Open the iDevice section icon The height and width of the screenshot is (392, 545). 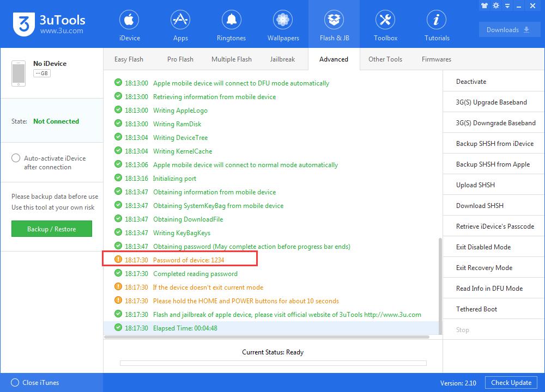pos(129,20)
